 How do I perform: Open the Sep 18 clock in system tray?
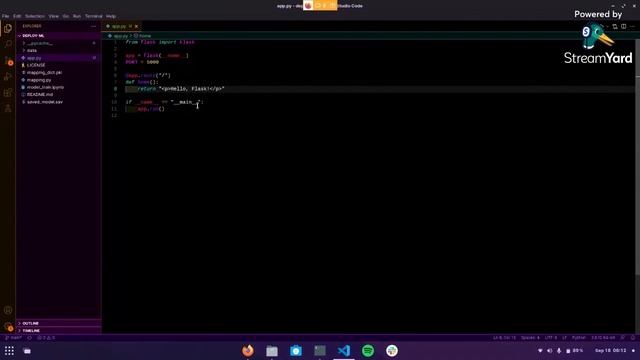611,351
